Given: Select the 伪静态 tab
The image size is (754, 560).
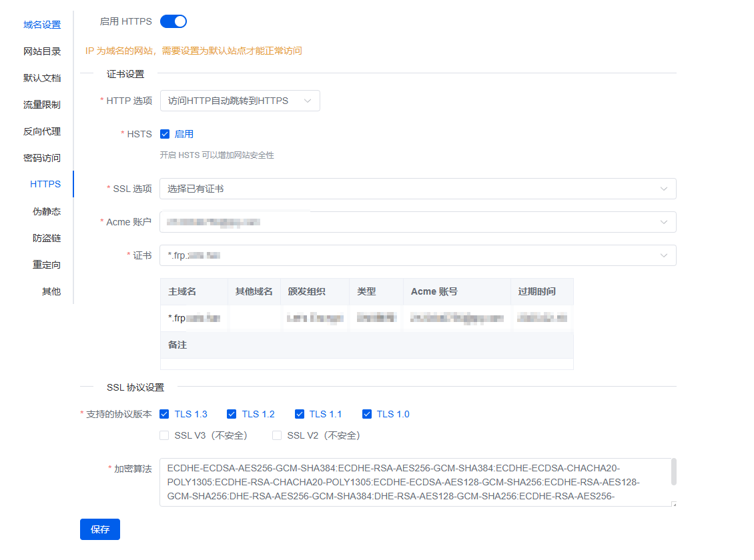Looking at the screenshot, I should click(x=47, y=211).
